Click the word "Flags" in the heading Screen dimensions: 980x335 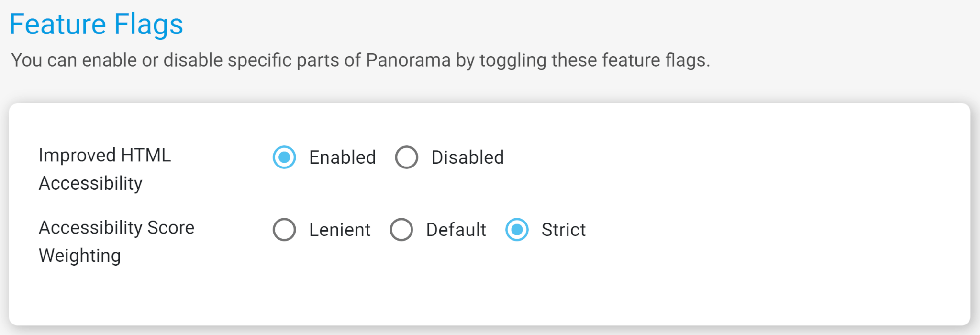(148, 24)
